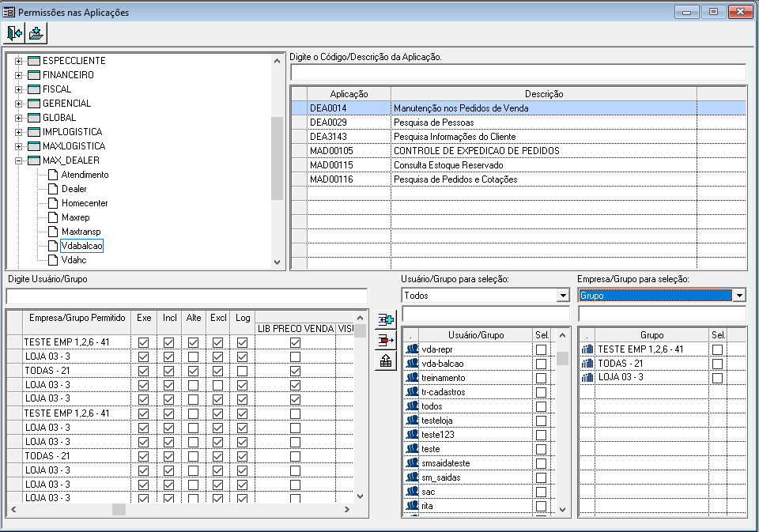The width and height of the screenshot is (759, 532).
Task: Select Consulta Estoque Reservado description
Action: [448, 165]
